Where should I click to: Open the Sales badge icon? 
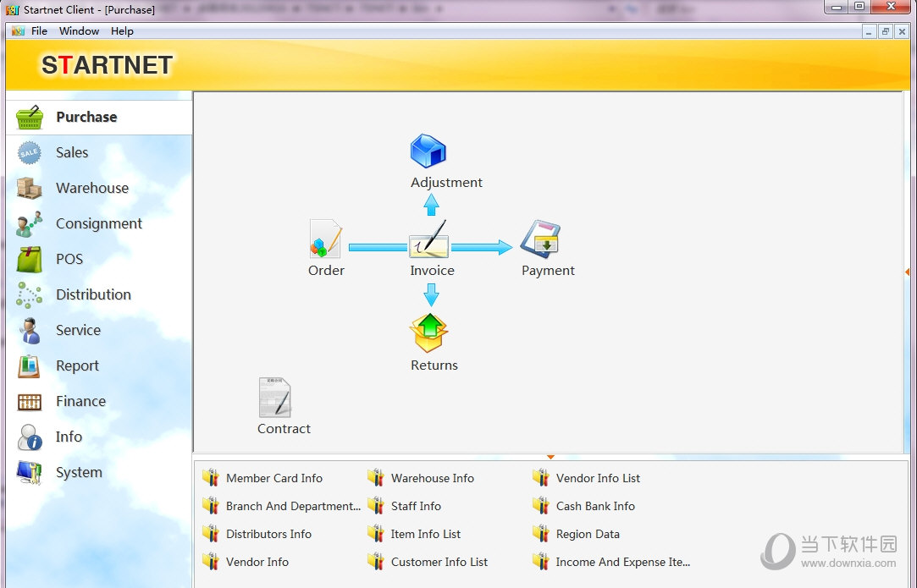30,152
